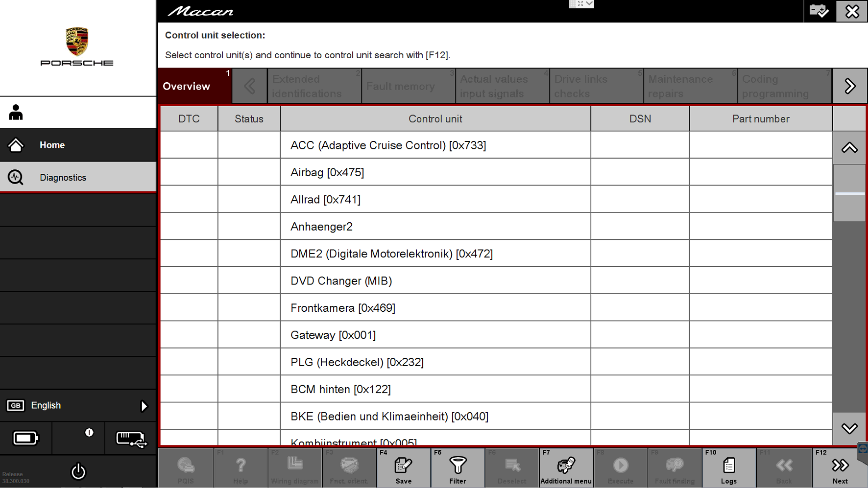Click the GB language flag icon
Viewport: 868px width, 488px height.
(x=15, y=405)
